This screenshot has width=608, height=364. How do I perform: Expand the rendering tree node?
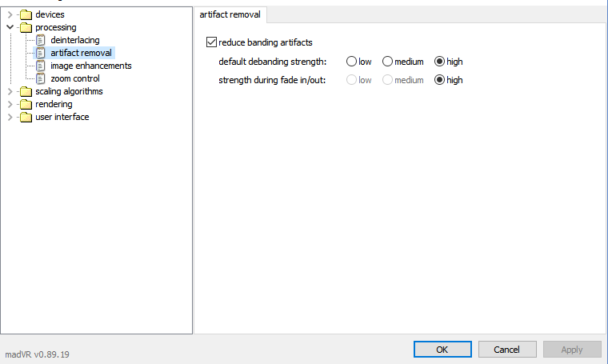pyautogui.click(x=10, y=104)
